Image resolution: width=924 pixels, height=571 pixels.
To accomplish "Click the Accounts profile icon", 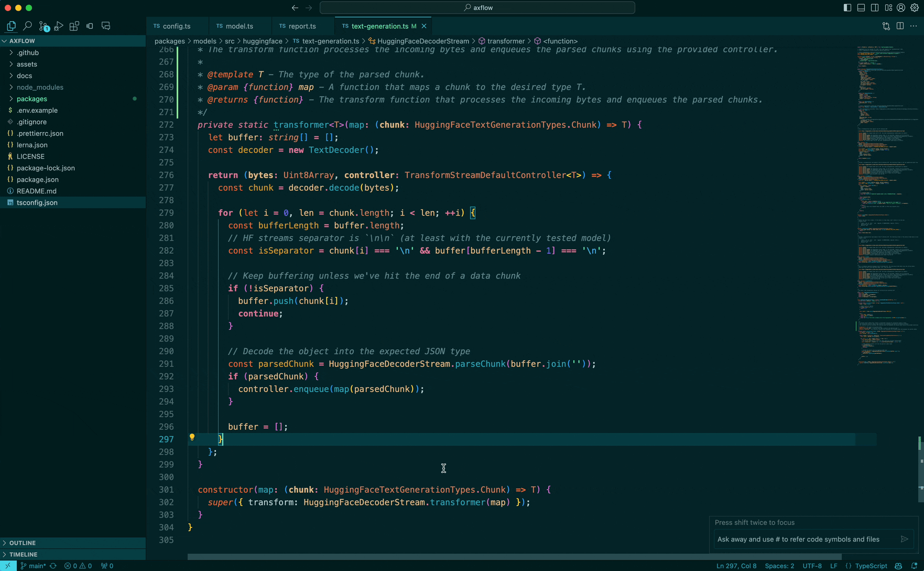I will [901, 8].
